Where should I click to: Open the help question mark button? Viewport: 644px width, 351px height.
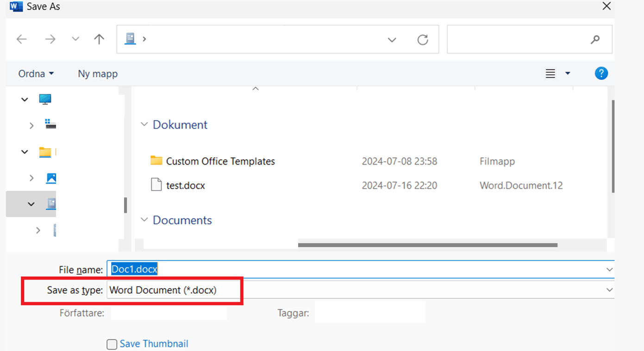coord(601,73)
